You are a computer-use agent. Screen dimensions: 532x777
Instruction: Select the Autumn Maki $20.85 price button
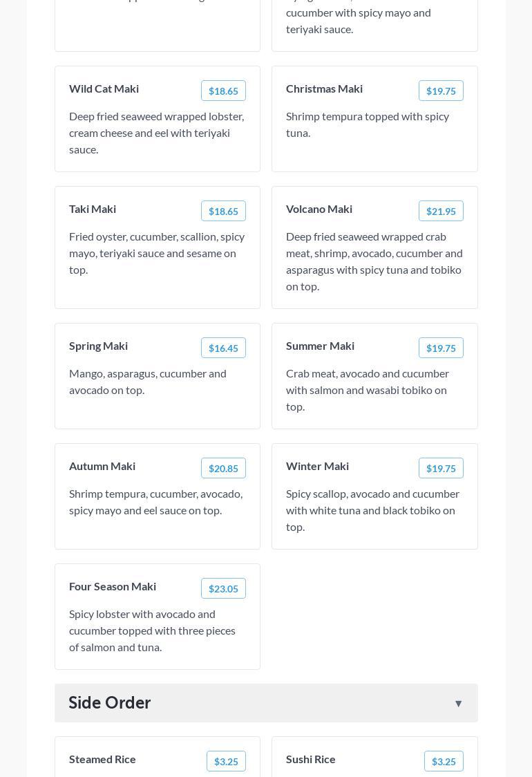coord(223,468)
